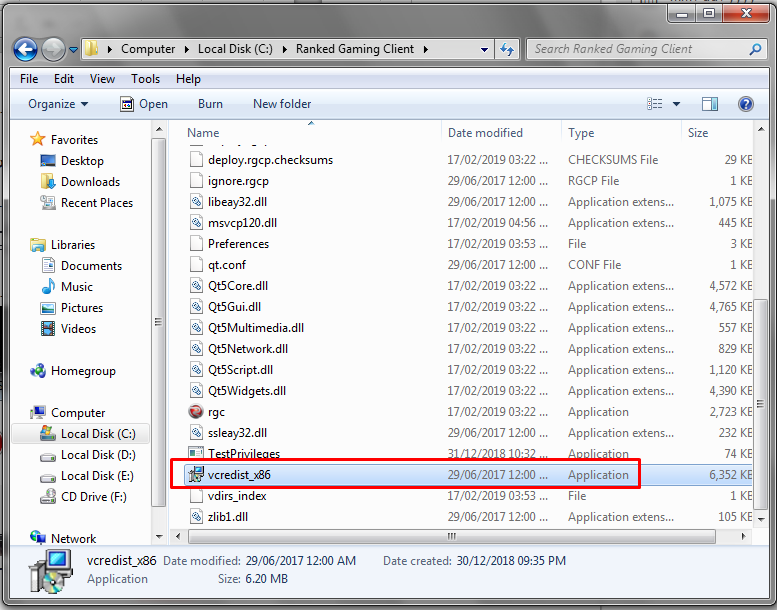Viewport: 777px width, 610px height.
Task: Open the Organize dropdown
Action: pyautogui.click(x=58, y=104)
